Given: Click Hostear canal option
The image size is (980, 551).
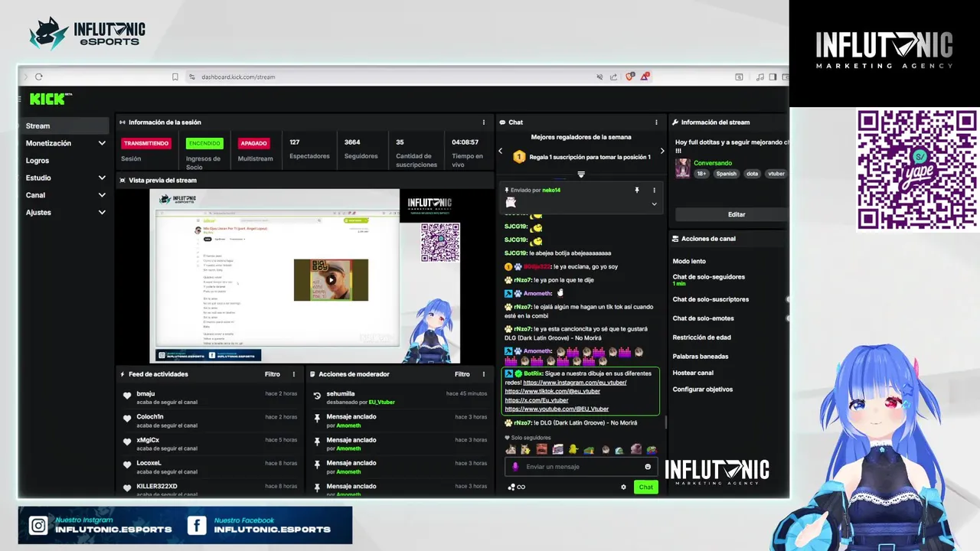Looking at the screenshot, I should tap(693, 373).
